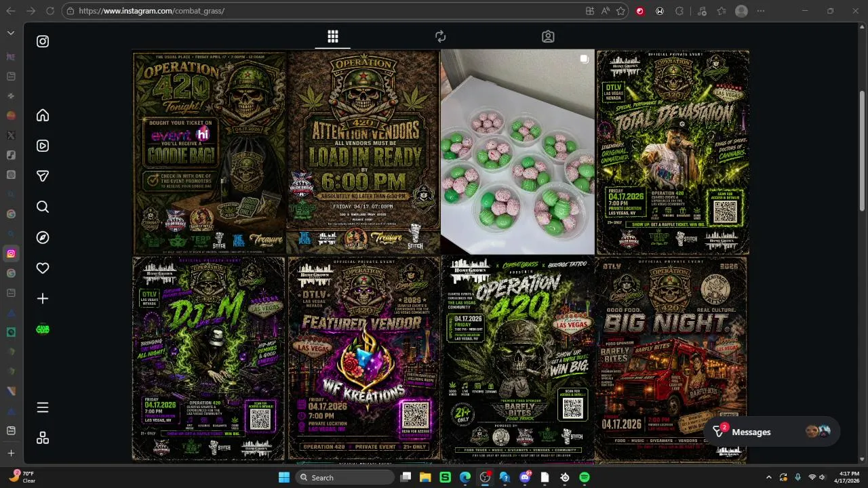Image resolution: width=868 pixels, height=488 pixels.
Task: Open browser Favorites toolbar icon
Action: pos(722,11)
